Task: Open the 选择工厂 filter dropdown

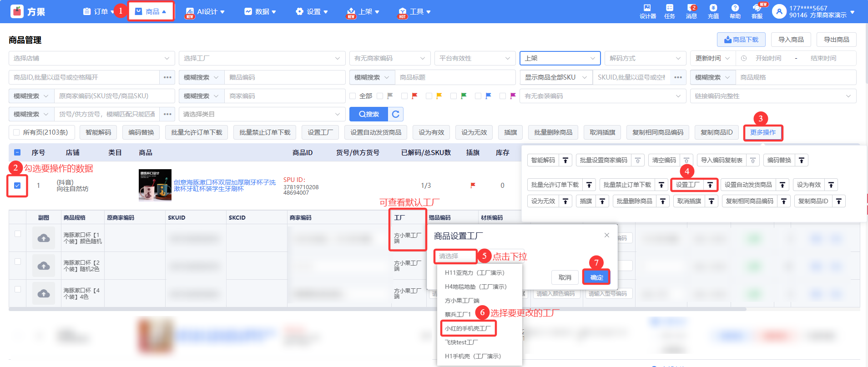Action: pyautogui.click(x=262, y=58)
